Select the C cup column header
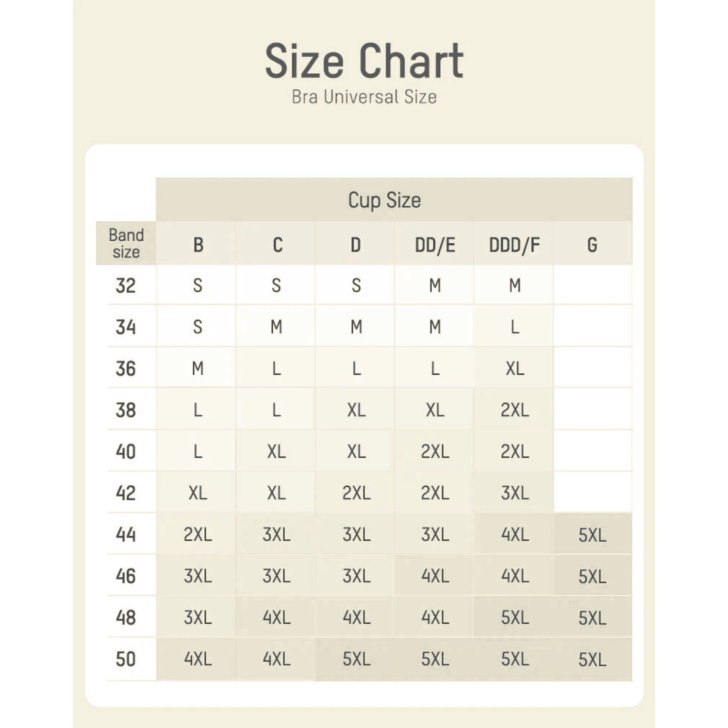The image size is (728, 728). click(x=277, y=245)
